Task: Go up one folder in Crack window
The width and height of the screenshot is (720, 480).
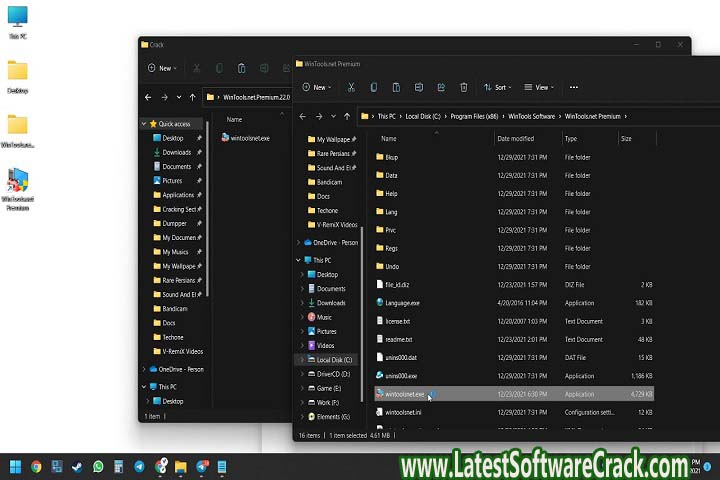Action: click(x=192, y=97)
